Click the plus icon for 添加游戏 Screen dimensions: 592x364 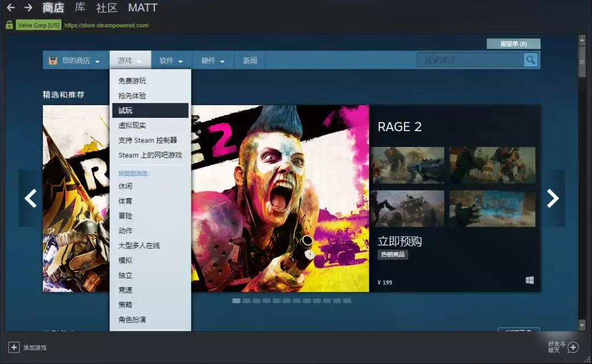[x=14, y=347]
